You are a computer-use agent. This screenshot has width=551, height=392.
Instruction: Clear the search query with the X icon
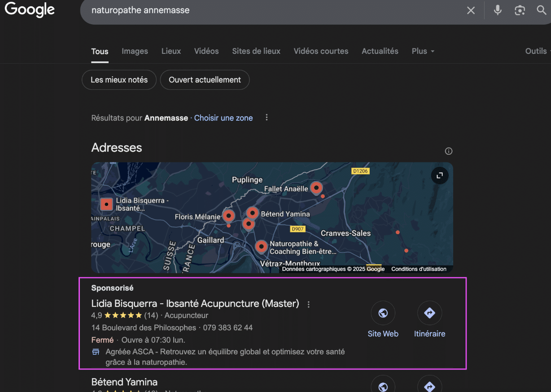[x=471, y=10]
